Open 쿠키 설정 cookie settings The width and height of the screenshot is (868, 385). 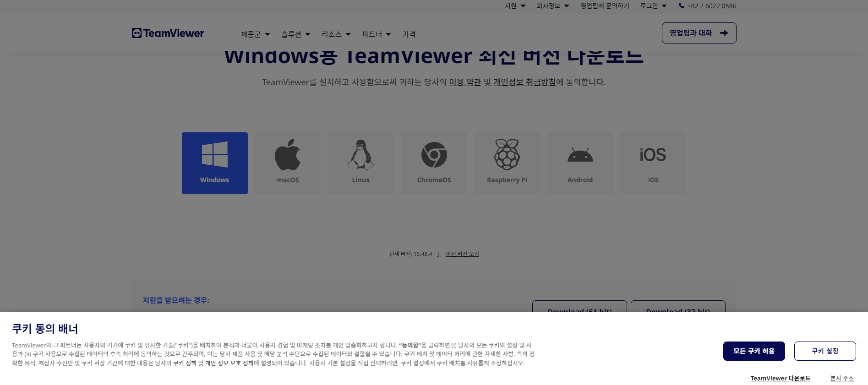[825, 351]
